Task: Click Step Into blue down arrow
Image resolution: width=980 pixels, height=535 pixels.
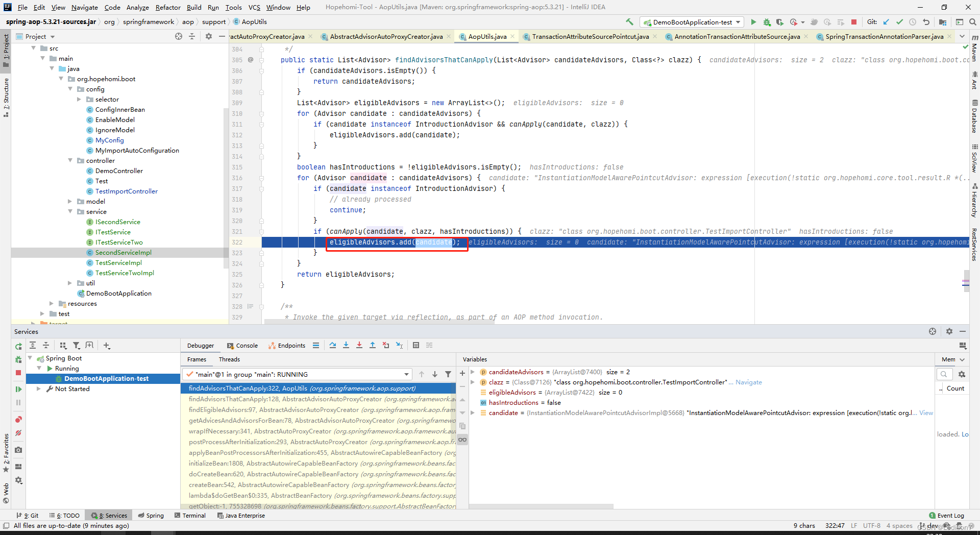Action: [x=346, y=346]
